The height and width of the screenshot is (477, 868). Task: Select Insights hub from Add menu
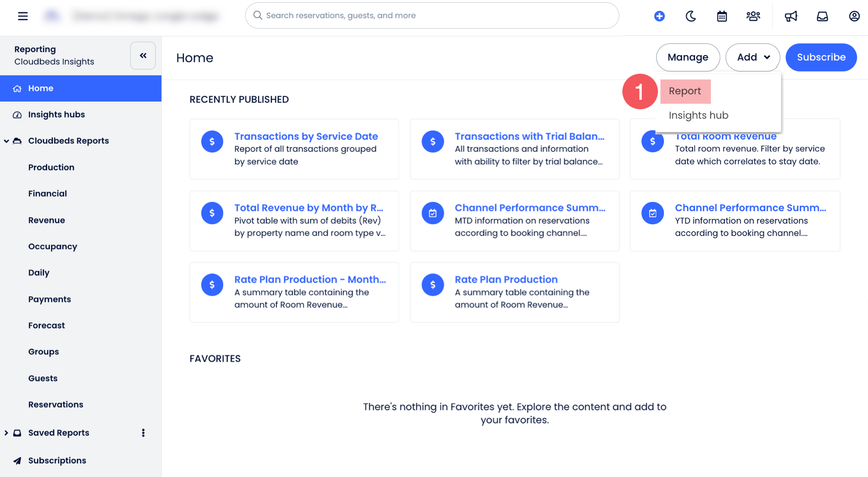698,115
